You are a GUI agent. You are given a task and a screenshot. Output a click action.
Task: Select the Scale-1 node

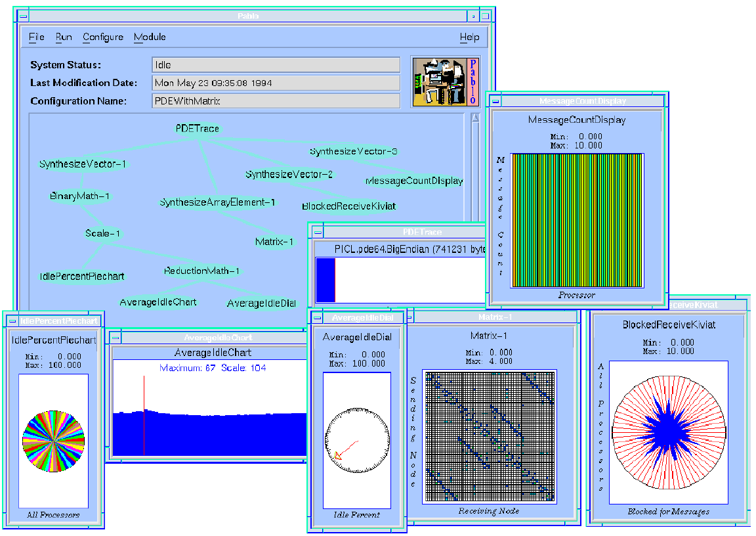[104, 233]
